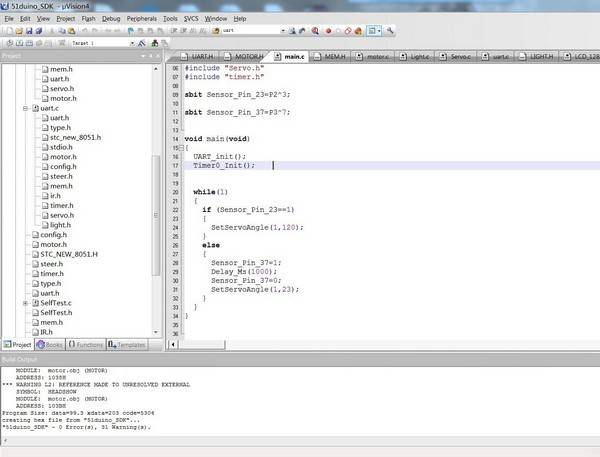Open the Target Options wand icon
This screenshot has width=600, height=457.
pyautogui.click(x=144, y=44)
